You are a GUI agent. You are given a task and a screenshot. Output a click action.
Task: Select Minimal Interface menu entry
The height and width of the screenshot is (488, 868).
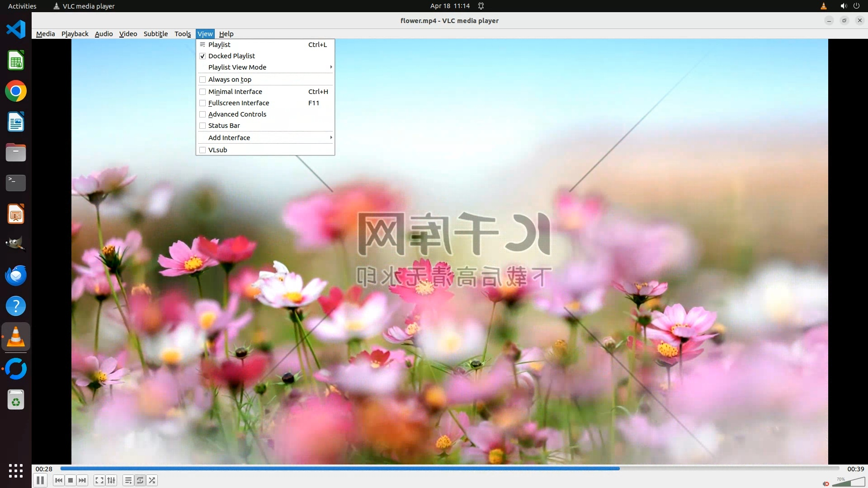coord(235,92)
